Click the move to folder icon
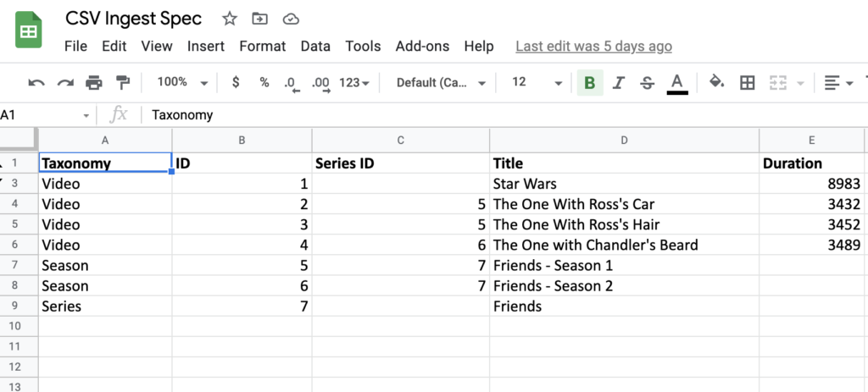Image resolution: width=868 pixels, height=392 pixels. point(260,19)
